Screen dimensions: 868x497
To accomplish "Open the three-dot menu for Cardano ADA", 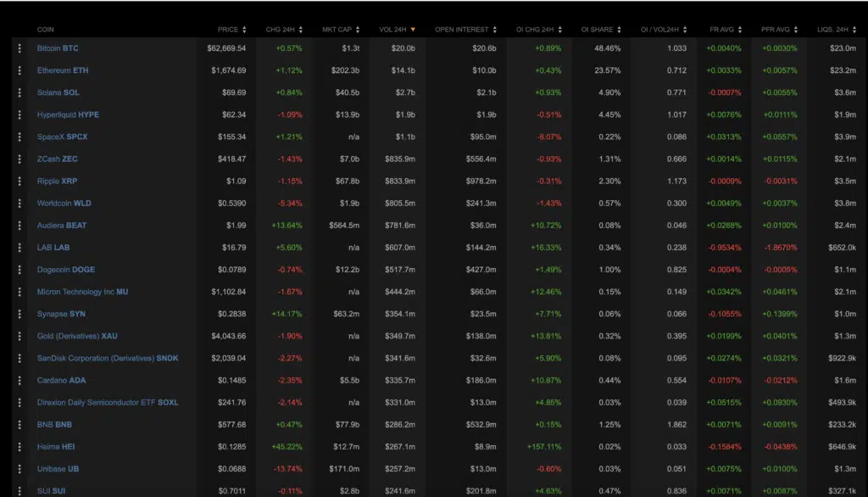I will coord(19,381).
